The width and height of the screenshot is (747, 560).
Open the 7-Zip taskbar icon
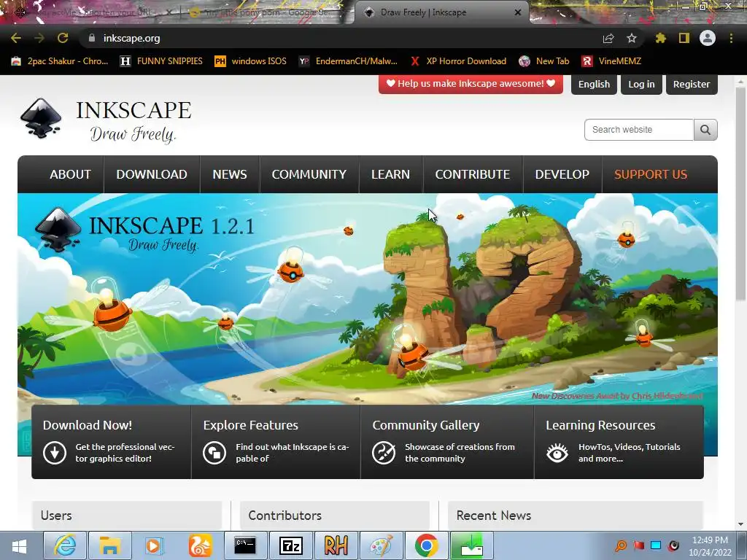point(290,545)
